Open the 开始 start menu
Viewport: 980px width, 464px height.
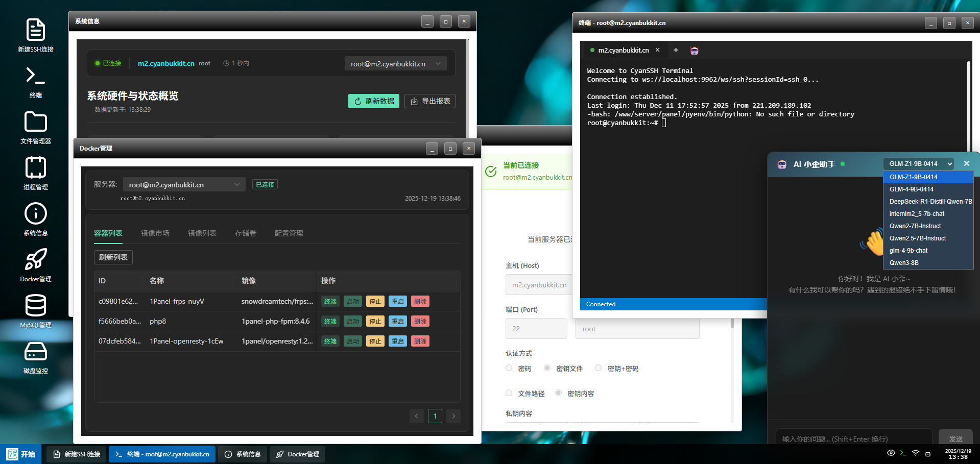[21, 454]
